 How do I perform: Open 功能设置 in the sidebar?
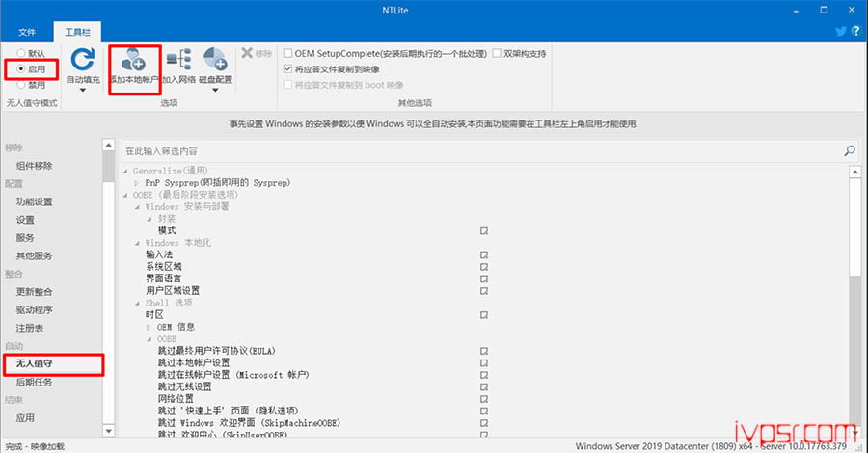(x=35, y=201)
